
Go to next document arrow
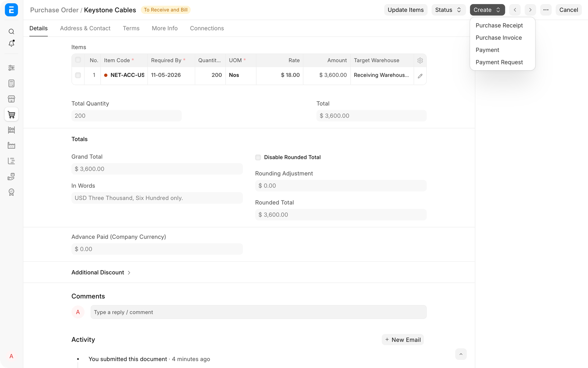pyautogui.click(x=530, y=10)
